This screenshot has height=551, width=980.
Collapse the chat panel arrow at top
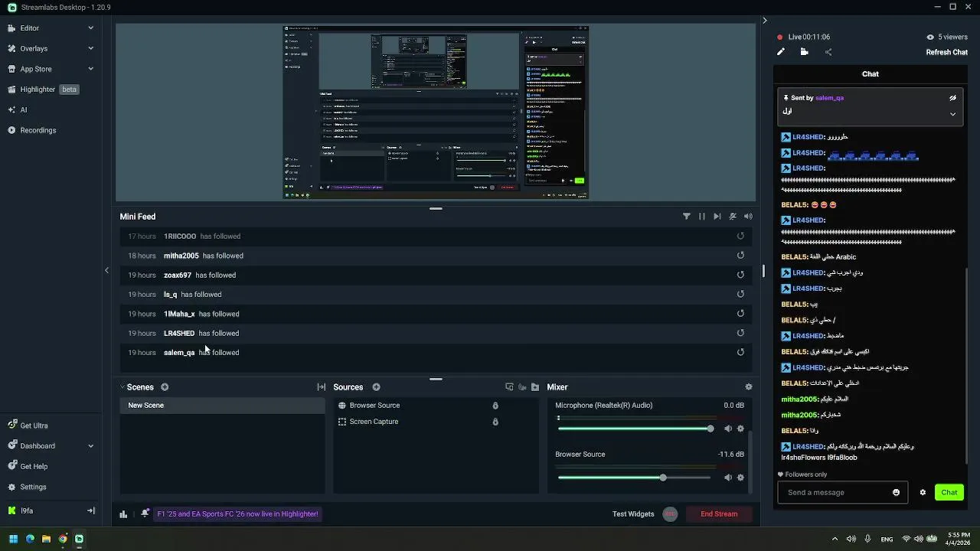click(764, 21)
